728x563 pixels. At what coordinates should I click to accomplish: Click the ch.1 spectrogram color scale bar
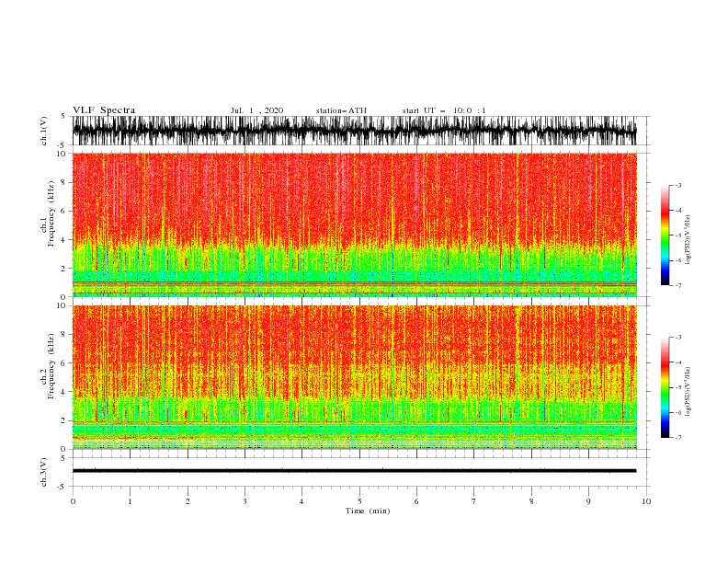click(x=665, y=236)
